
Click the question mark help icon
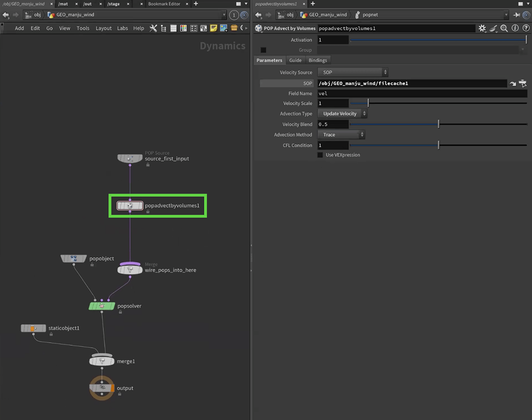point(525,28)
